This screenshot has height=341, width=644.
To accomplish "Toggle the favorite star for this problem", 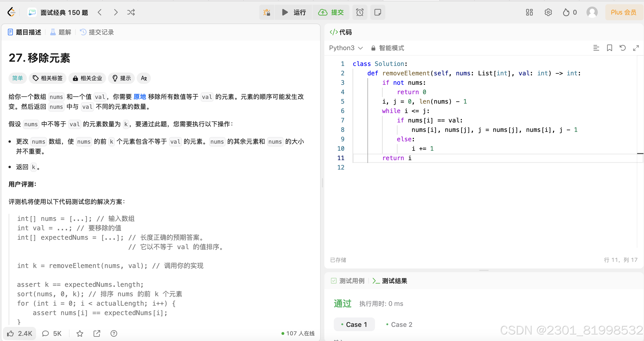I will (x=80, y=333).
